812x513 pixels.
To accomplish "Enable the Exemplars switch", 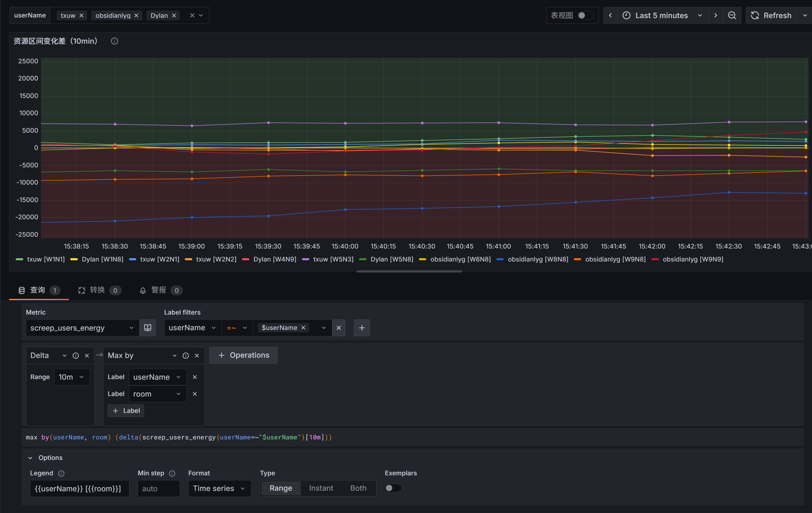I will pos(393,488).
